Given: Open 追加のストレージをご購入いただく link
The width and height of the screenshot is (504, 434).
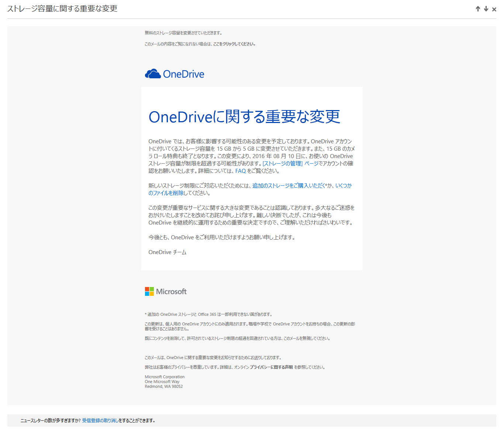Looking at the screenshot, I should point(289,185).
